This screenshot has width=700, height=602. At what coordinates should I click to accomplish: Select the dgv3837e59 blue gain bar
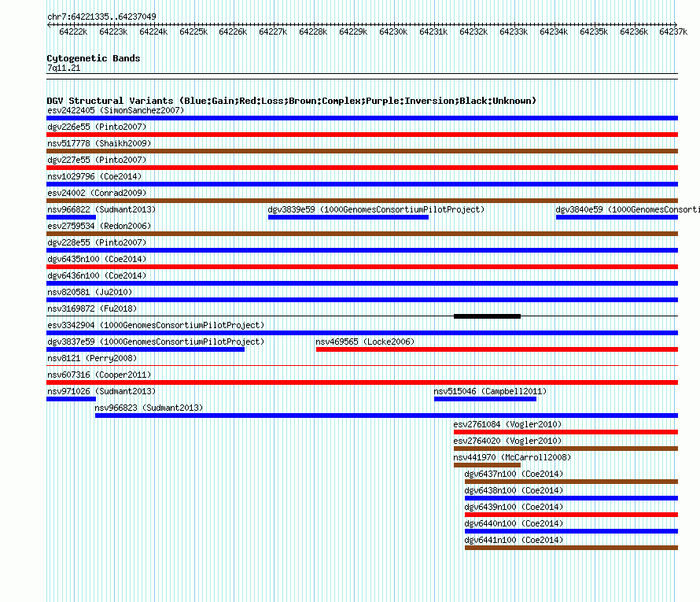(x=146, y=349)
